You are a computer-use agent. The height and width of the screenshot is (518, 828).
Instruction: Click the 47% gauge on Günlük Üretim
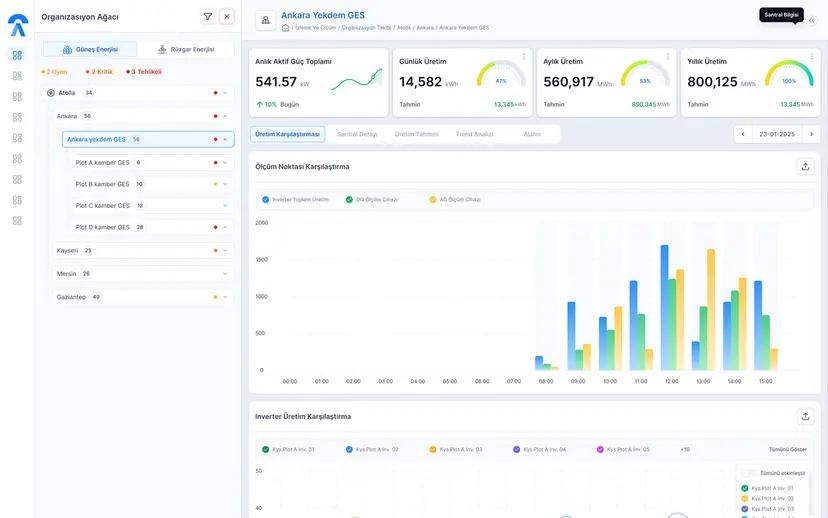point(501,74)
